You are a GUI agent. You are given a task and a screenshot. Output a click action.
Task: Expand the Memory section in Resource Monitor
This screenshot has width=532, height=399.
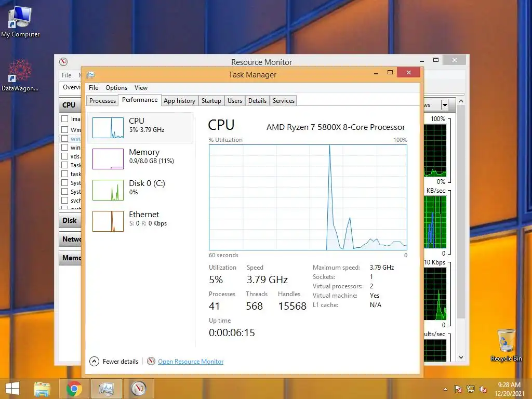70,258
